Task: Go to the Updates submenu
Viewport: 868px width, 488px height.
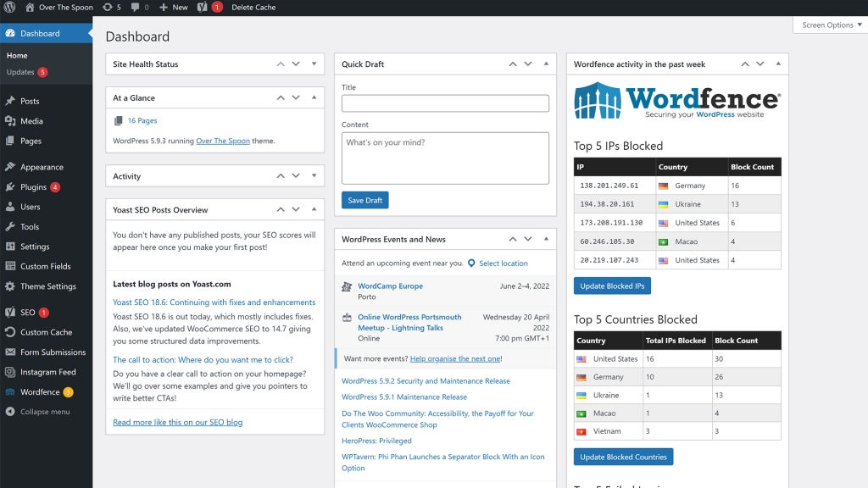Action: pyautogui.click(x=20, y=72)
